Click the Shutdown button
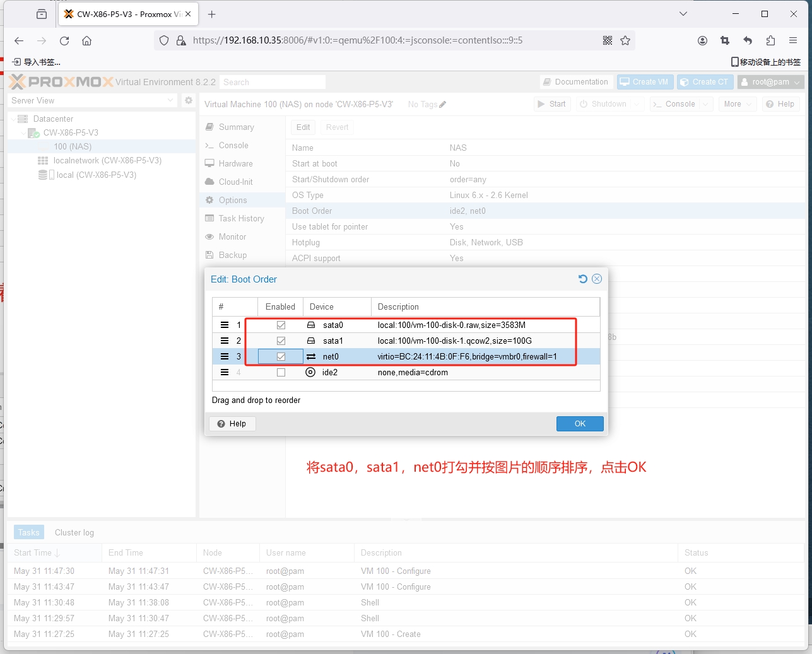This screenshot has height=654, width=812. tap(603, 104)
